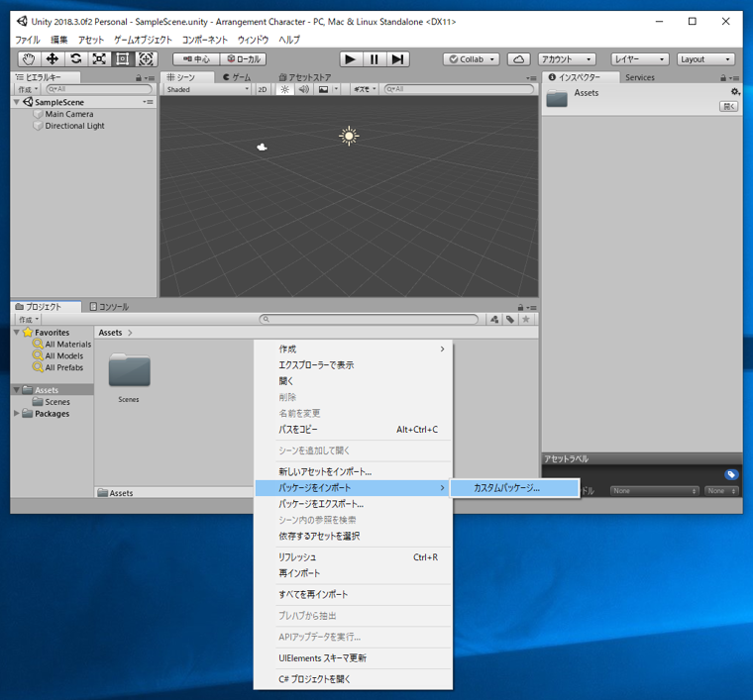This screenshot has width=753, height=700.
Task: Click the 開く button in Inspector
Action: [x=728, y=107]
